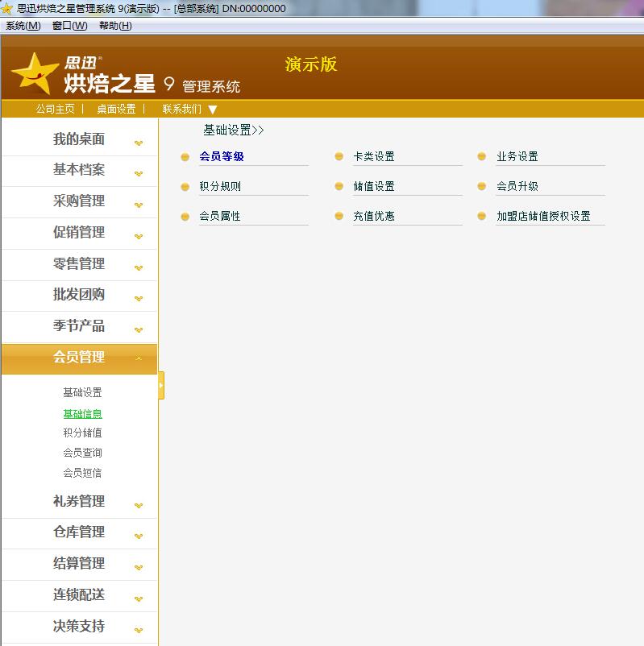Open the 业务设置 link
This screenshot has height=646, width=644.
pos(517,156)
